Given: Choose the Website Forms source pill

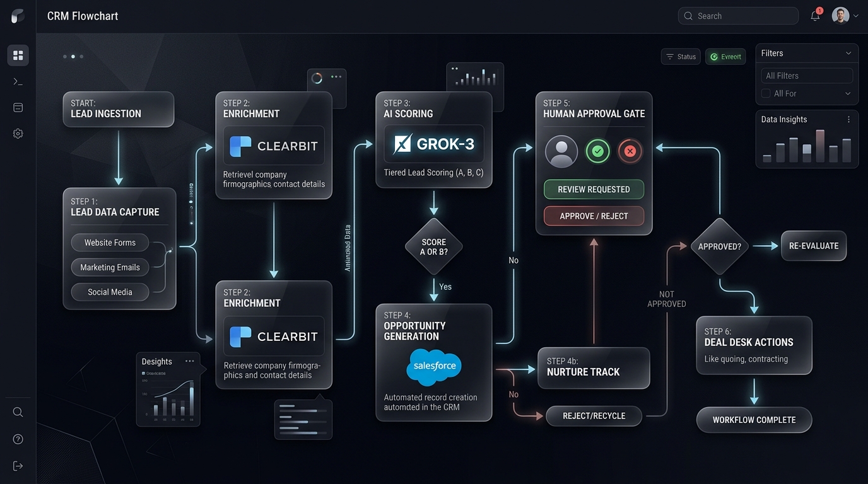Looking at the screenshot, I should (x=110, y=243).
